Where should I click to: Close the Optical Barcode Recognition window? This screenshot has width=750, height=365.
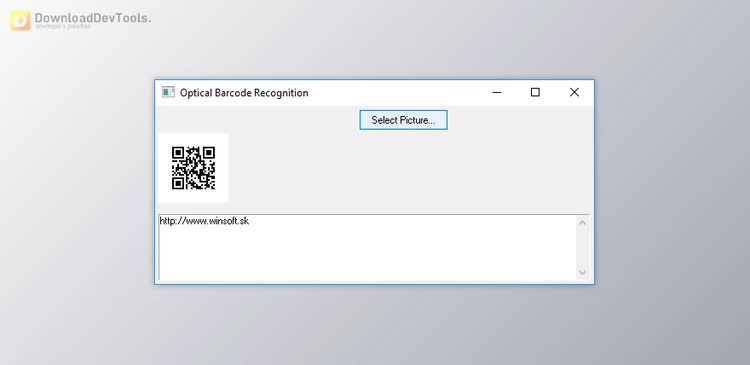click(x=574, y=92)
